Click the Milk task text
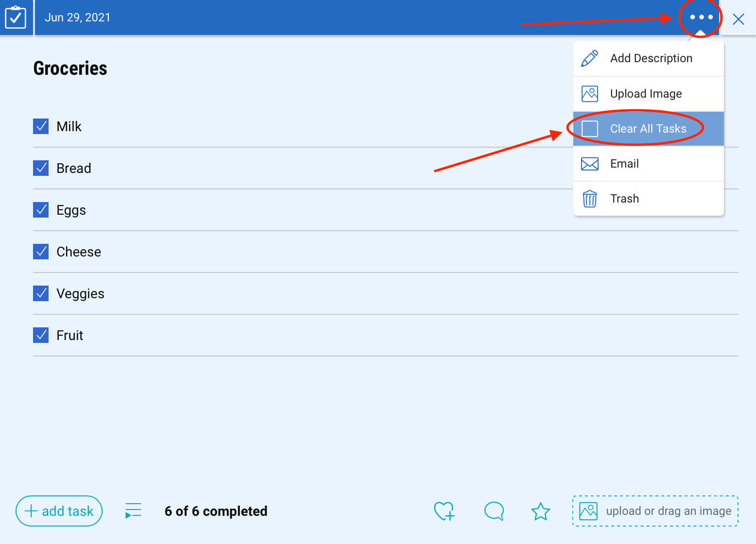This screenshot has height=544, width=756. point(69,126)
